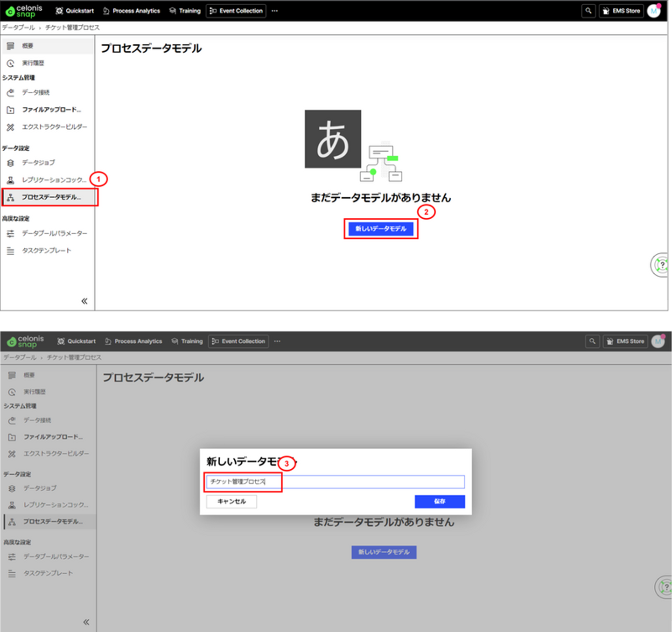The image size is (672, 632).
Task: Open Process Analytics in the upper screenshot header
Action: coord(132,11)
